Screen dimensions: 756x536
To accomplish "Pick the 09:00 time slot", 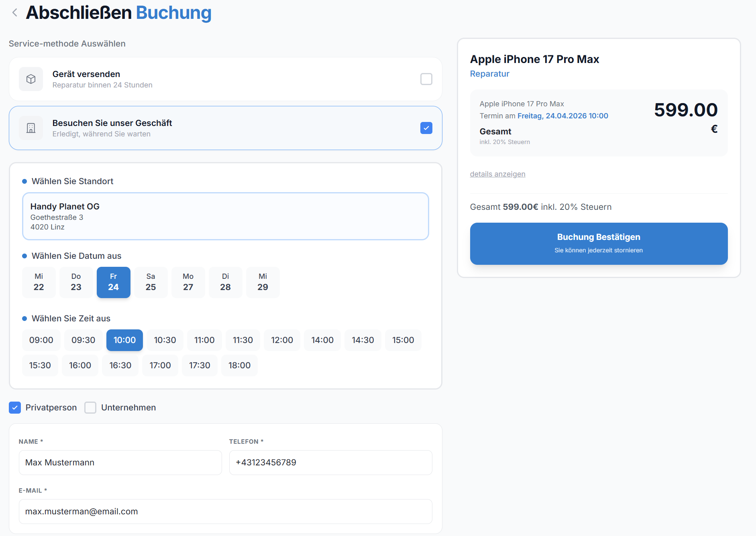I will [x=41, y=340].
